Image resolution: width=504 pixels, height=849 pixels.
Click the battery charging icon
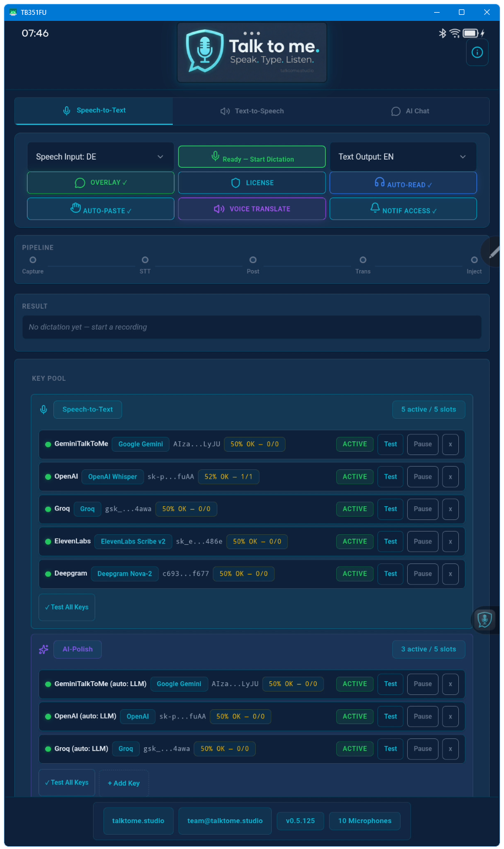tap(473, 34)
